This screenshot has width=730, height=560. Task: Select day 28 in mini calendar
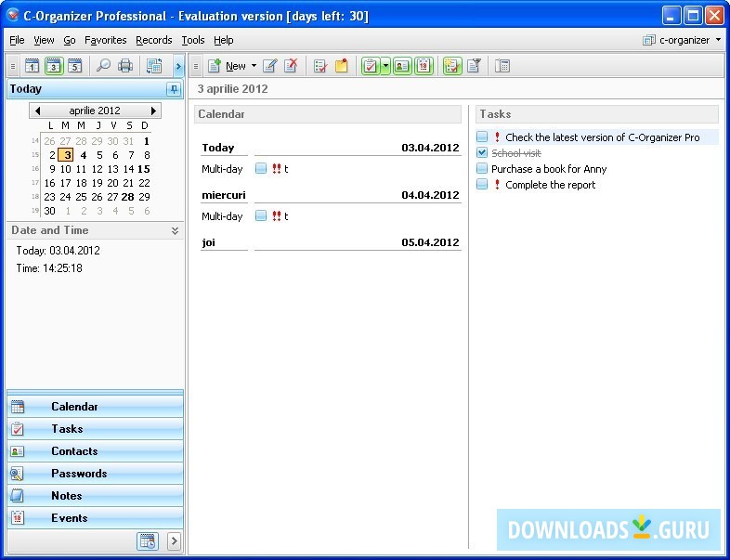(127, 197)
